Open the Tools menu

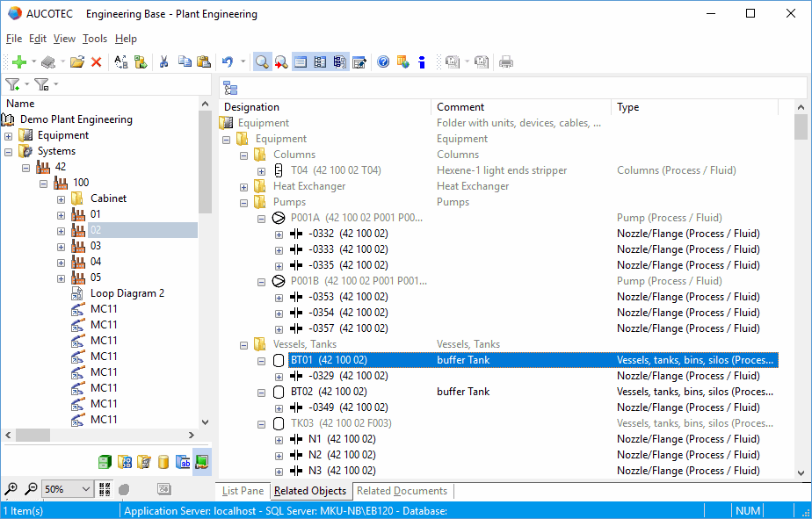[x=95, y=39]
